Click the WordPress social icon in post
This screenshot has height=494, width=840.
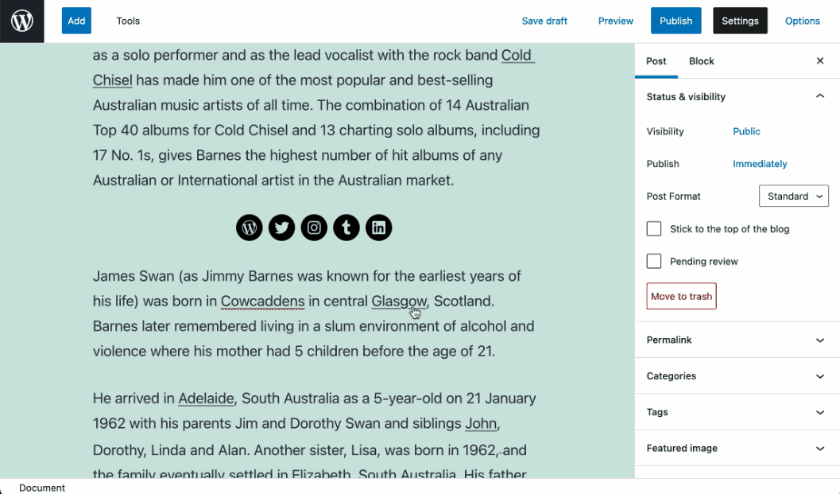coord(250,228)
